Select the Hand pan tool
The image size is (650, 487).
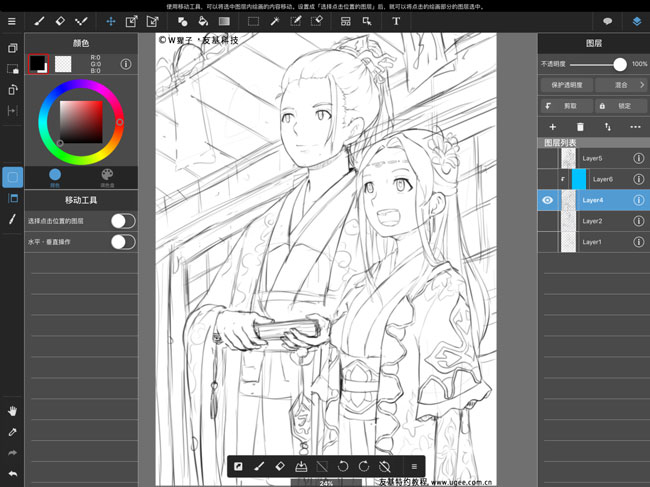(x=12, y=411)
